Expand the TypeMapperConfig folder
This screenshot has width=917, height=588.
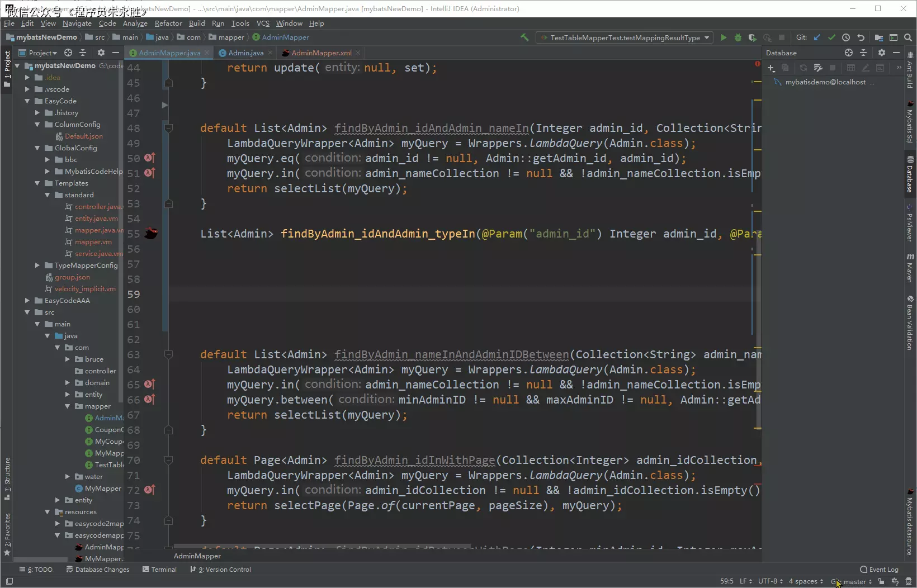click(37, 265)
